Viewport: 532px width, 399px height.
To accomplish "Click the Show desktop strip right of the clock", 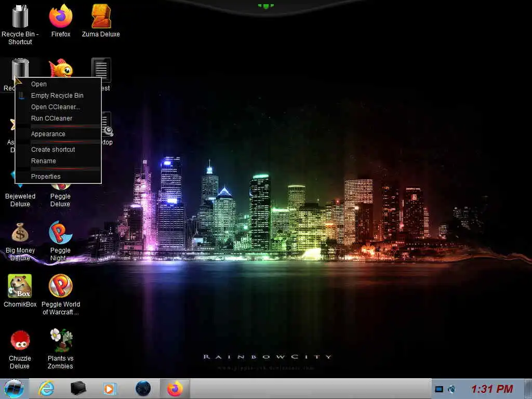I will tap(528, 389).
